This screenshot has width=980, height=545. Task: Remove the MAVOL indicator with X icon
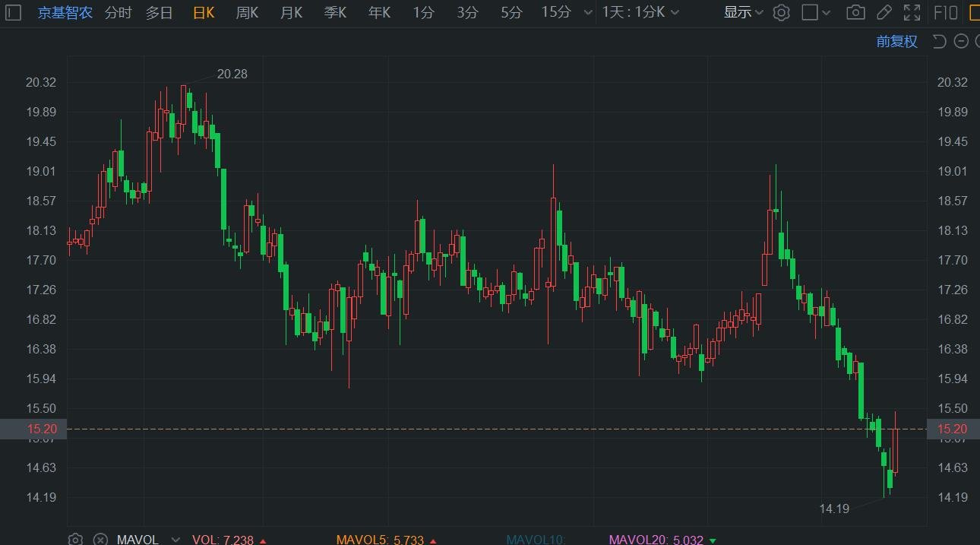[100, 539]
